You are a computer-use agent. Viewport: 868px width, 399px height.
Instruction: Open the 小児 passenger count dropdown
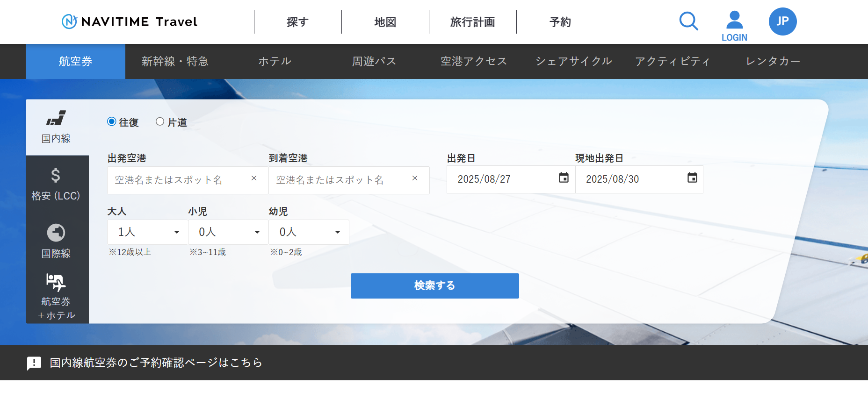[228, 232]
